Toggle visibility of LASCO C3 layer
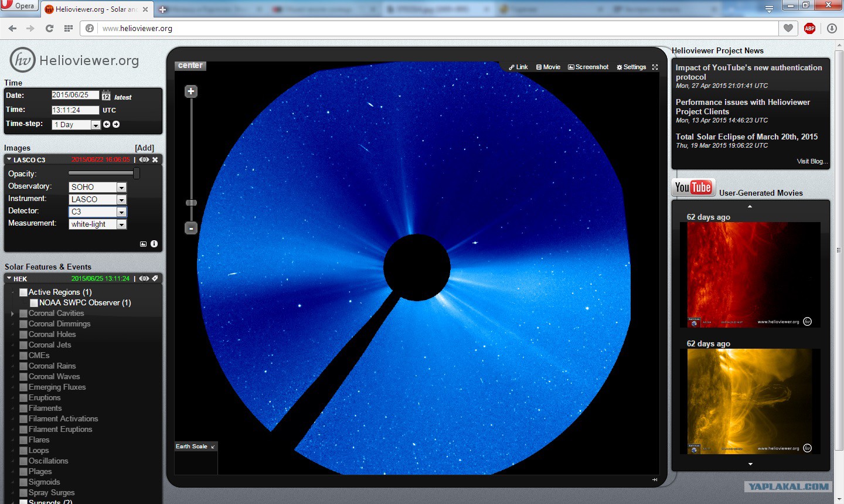This screenshot has height=504, width=844. click(x=144, y=159)
